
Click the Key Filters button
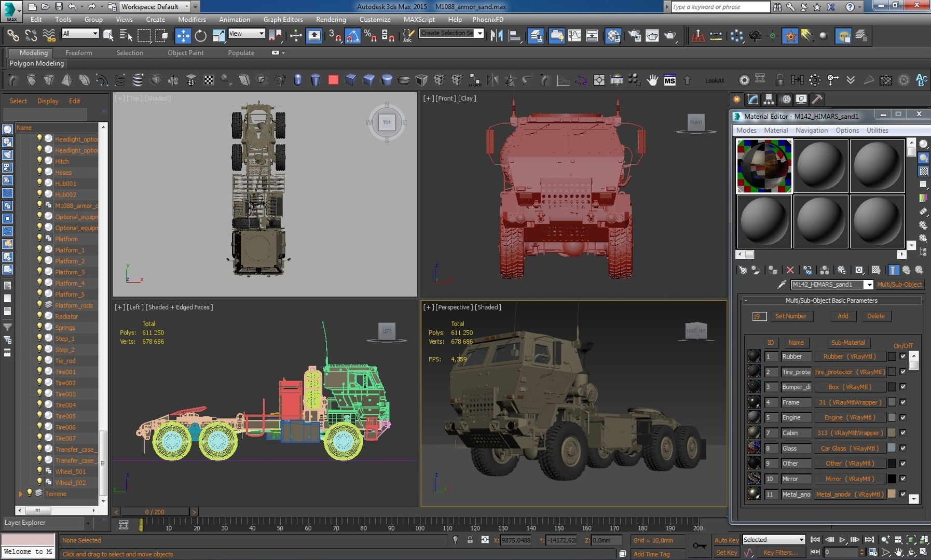click(781, 553)
